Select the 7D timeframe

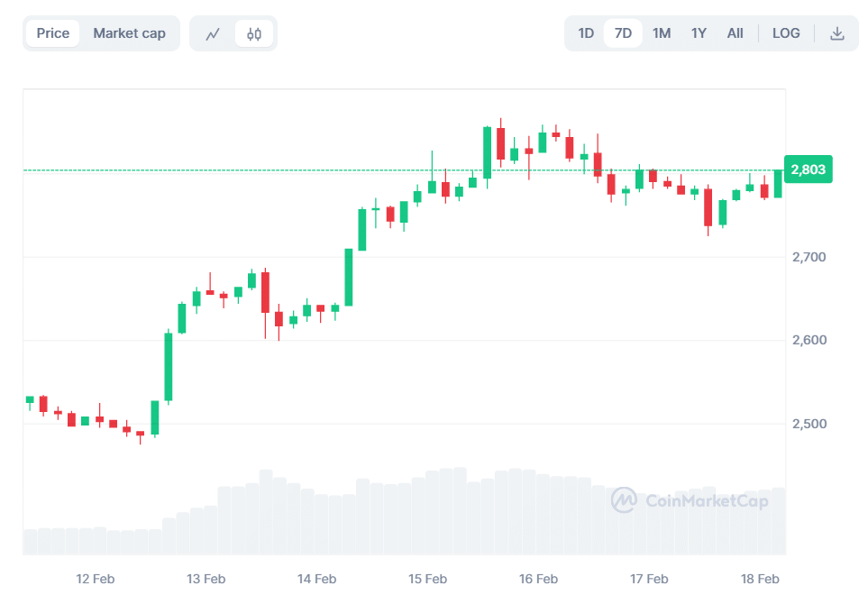623,32
